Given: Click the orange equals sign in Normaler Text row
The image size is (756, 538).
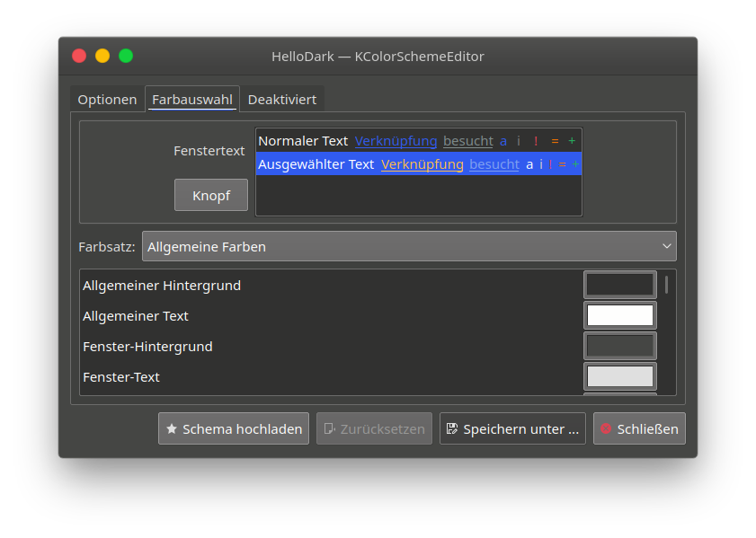Looking at the screenshot, I should point(555,141).
